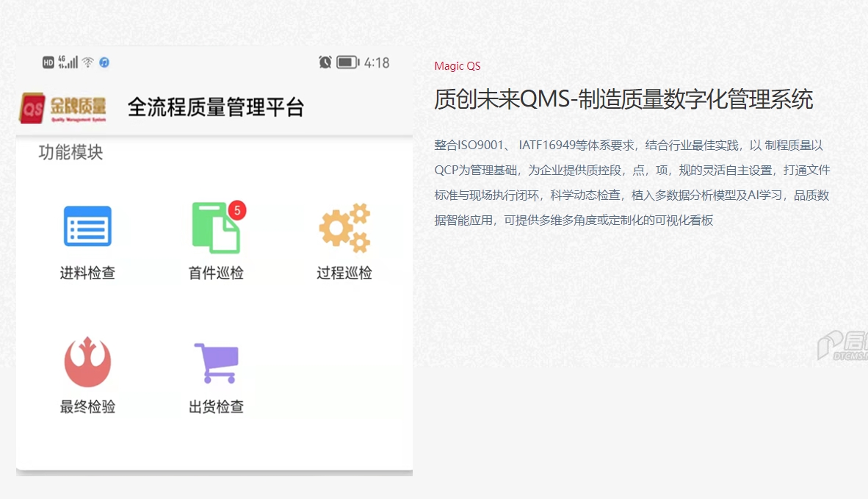Click the red notification badge showing 5
The width and height of the screenshot is (868, 499).
236,210
